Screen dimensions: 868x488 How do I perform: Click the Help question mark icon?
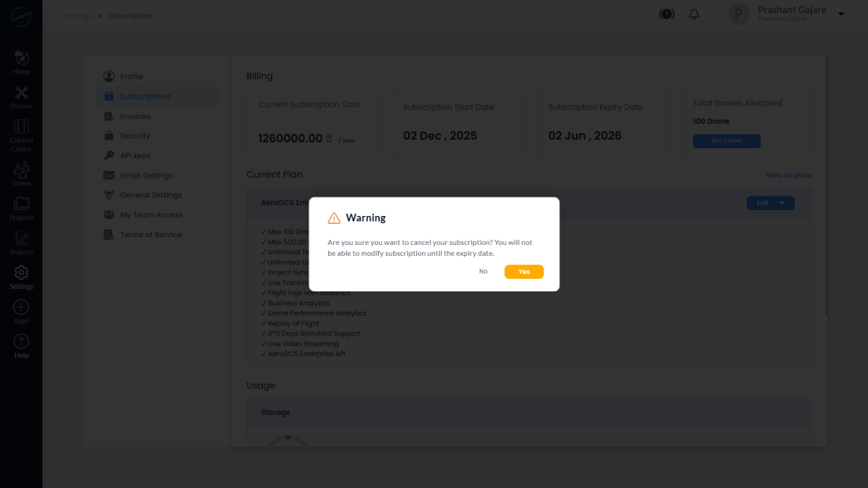click(x=20, y=342)
